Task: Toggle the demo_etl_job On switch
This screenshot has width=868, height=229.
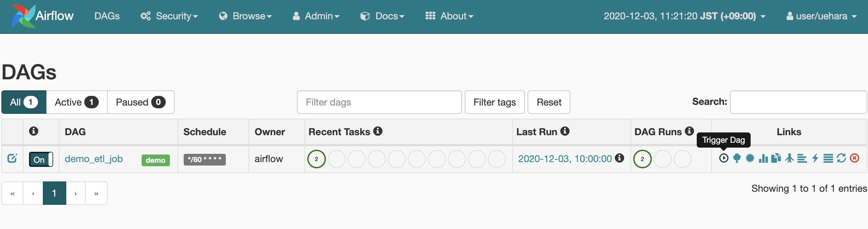Action: coord(41,159)
